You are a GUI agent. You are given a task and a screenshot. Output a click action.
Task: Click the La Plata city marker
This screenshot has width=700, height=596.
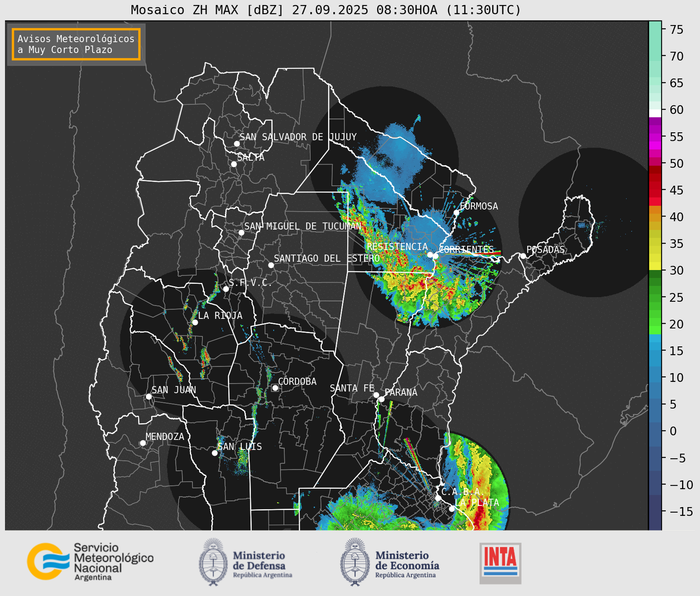[x=452, y=509]
